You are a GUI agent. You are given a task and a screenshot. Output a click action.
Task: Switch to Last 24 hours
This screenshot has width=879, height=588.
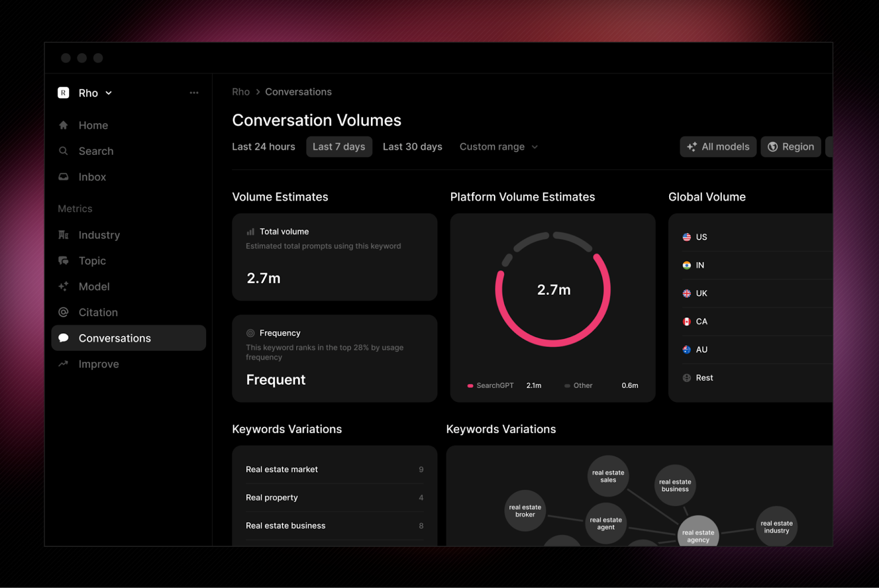[264, 147]
